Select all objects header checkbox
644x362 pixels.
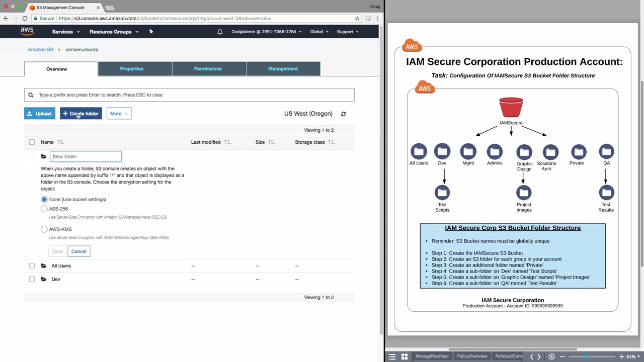[32, 142]
